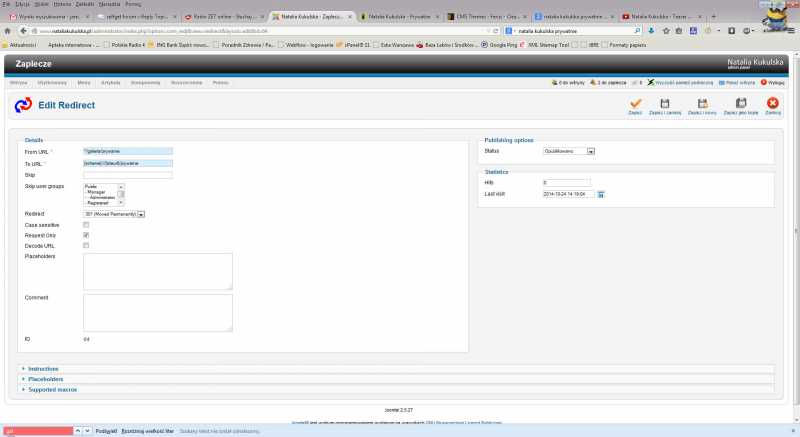The width and height of the screenshot is (800, 437).
Task: Click the Zapisz i nowy icon
Action: 699,103
